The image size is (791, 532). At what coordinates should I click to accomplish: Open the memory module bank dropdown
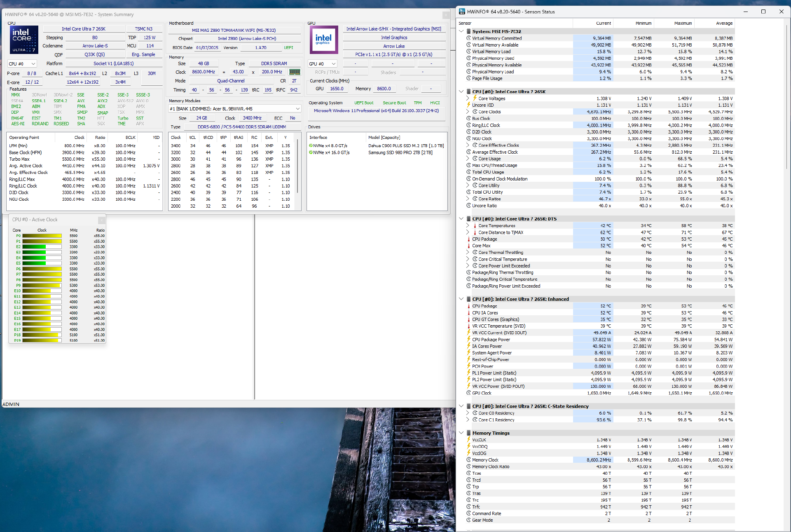click(x=235, y=109)
